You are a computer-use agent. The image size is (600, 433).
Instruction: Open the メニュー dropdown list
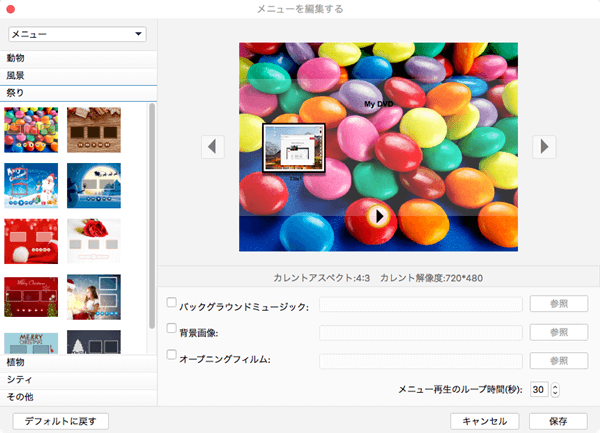pos(76,34)
